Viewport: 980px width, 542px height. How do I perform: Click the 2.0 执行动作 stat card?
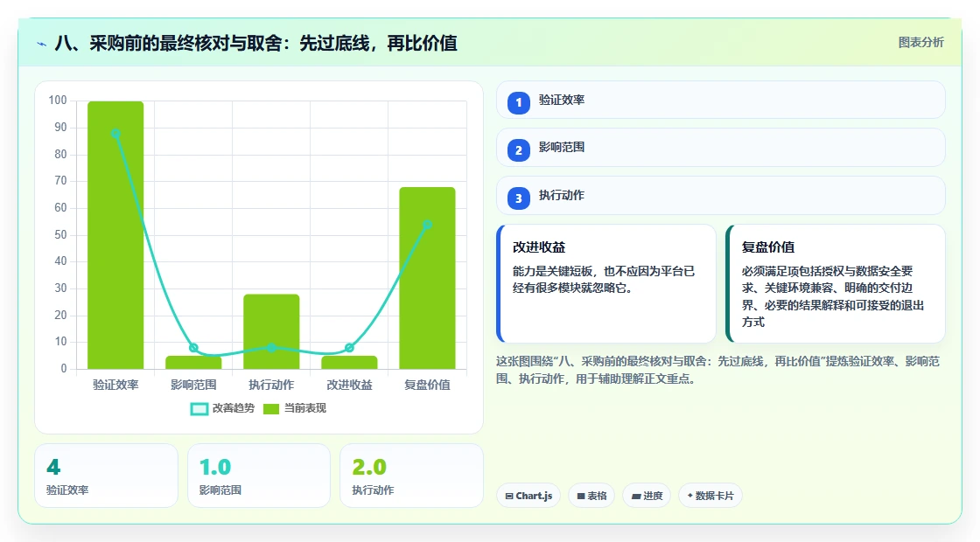pyautogui.click(x=411, y=476)
